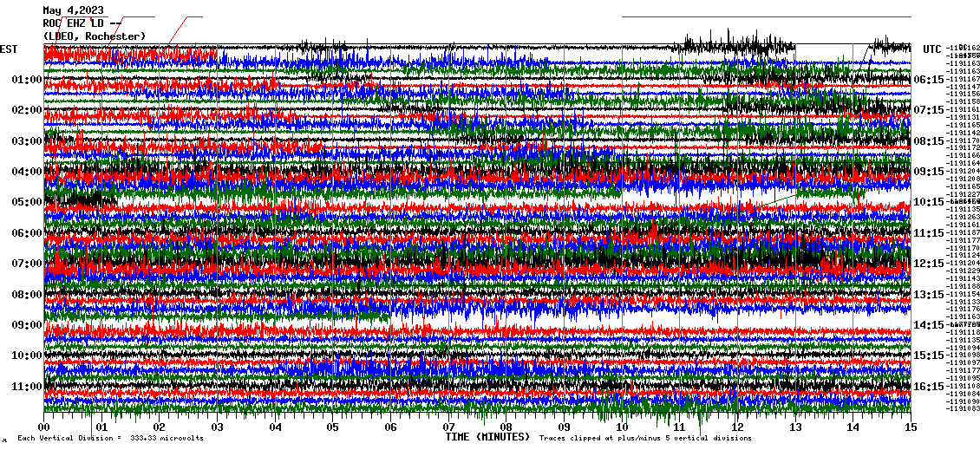Screen dimensions: 980x450
Task: Click the TIME (MINUTES) axis title
Action: coord(487,437)
